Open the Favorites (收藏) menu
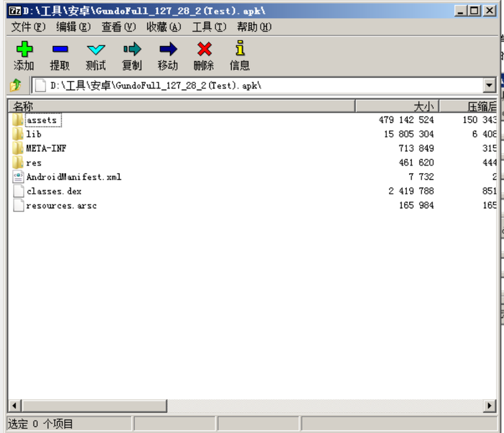Viewport: 504px width, 433px height. pyautogui.click(x=164, y=26)
